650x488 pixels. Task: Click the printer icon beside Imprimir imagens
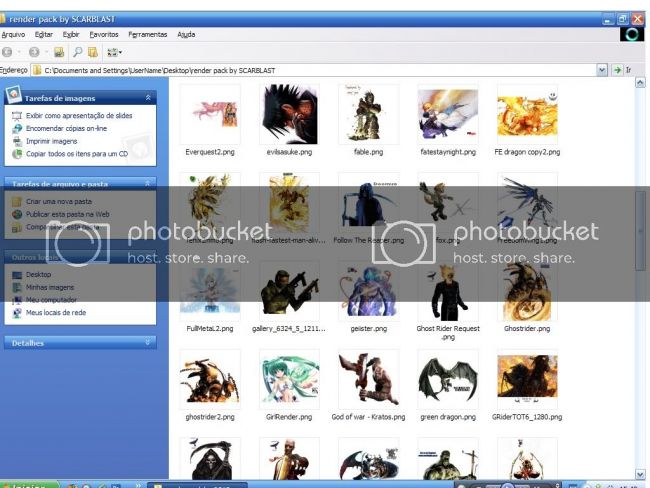[x=17, y=141]
